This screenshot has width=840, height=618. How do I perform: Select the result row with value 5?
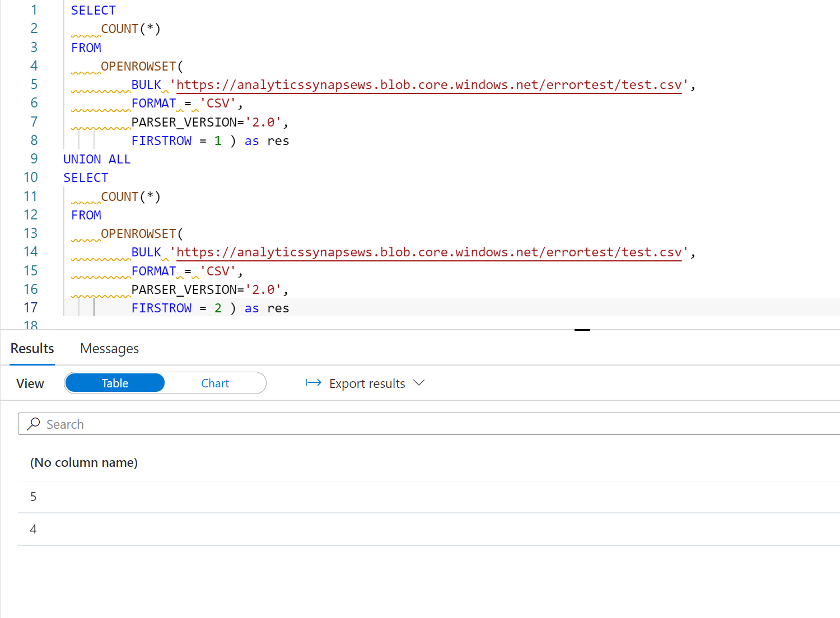tap(429, 497)
